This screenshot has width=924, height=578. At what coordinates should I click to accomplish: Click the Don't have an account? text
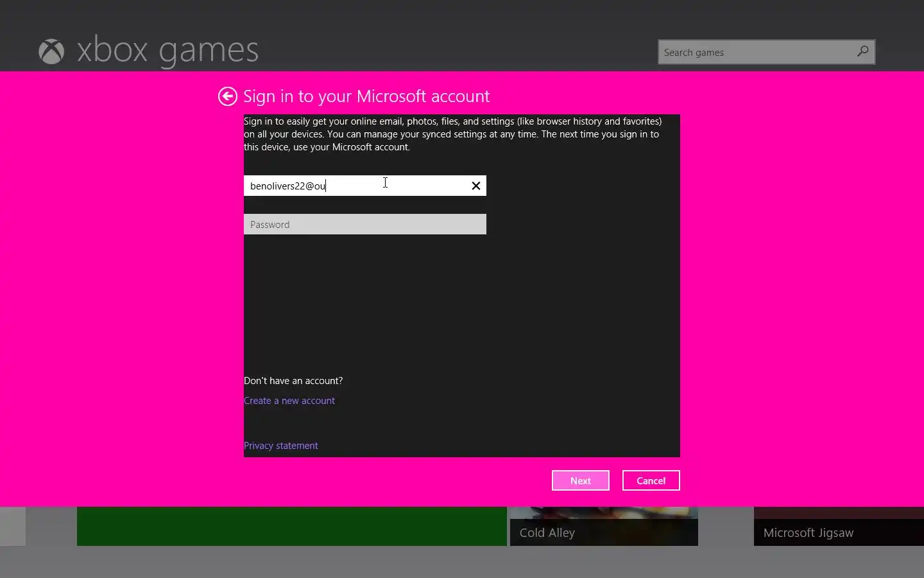click(x=293, y=381)
